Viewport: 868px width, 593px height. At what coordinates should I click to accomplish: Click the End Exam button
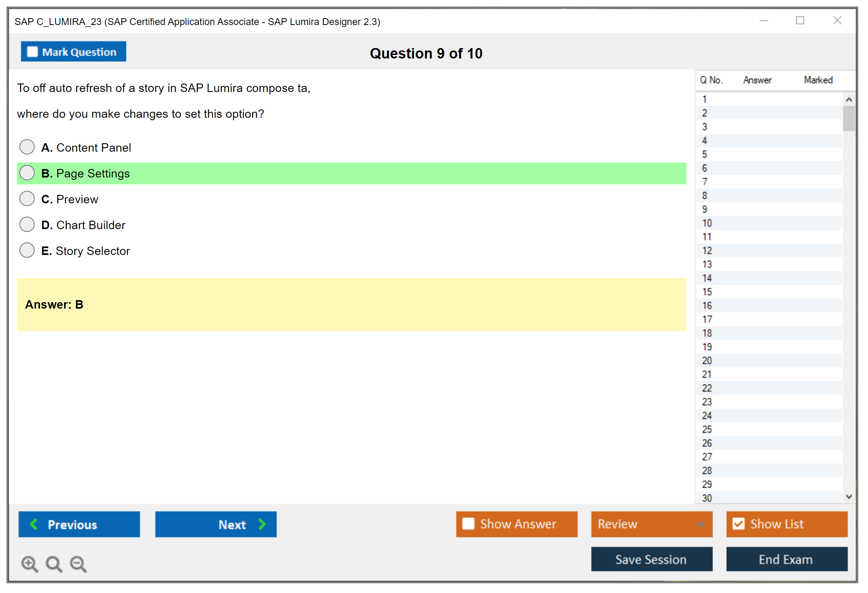click(x=786, y=559)
